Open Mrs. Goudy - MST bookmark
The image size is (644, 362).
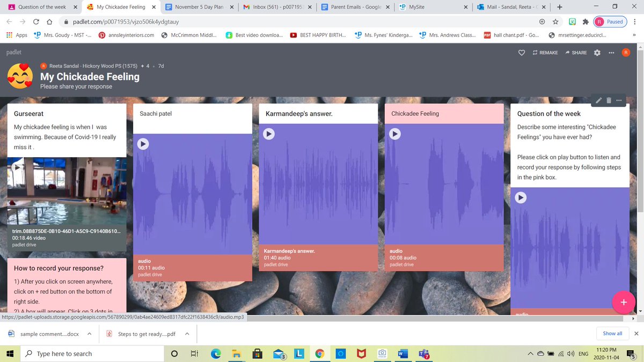62,35
